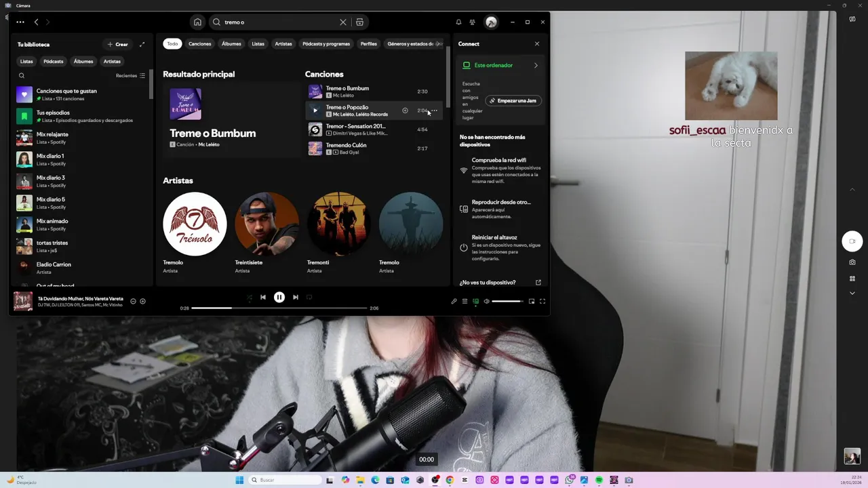Seek within the song progress bar

(x=279, y=308)
